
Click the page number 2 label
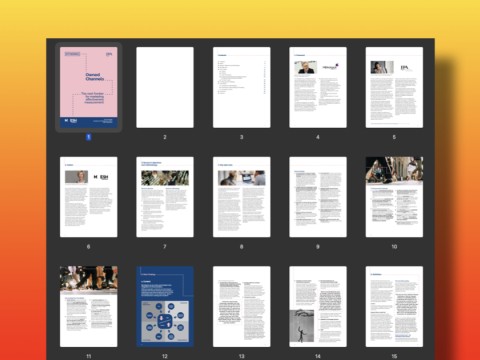165,137
